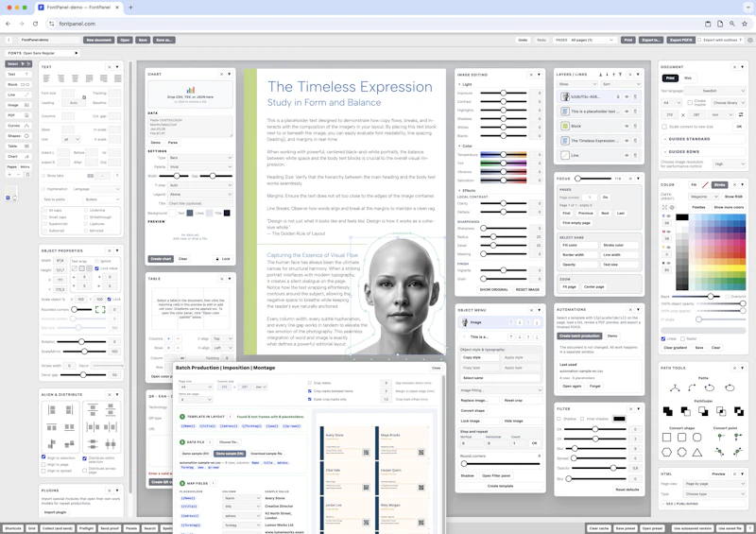Open the Palette dropdown showing Vivid
The width and height of the screenshot is (756, 534).
[x=200, y=167]
